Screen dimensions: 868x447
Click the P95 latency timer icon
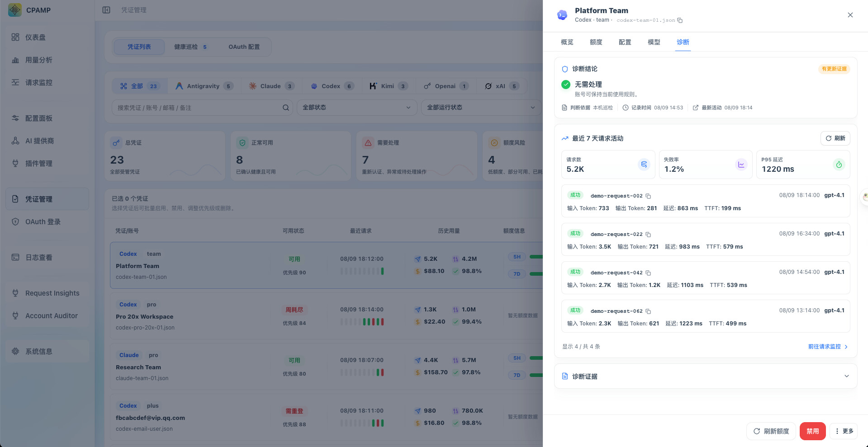pos(839,165)
